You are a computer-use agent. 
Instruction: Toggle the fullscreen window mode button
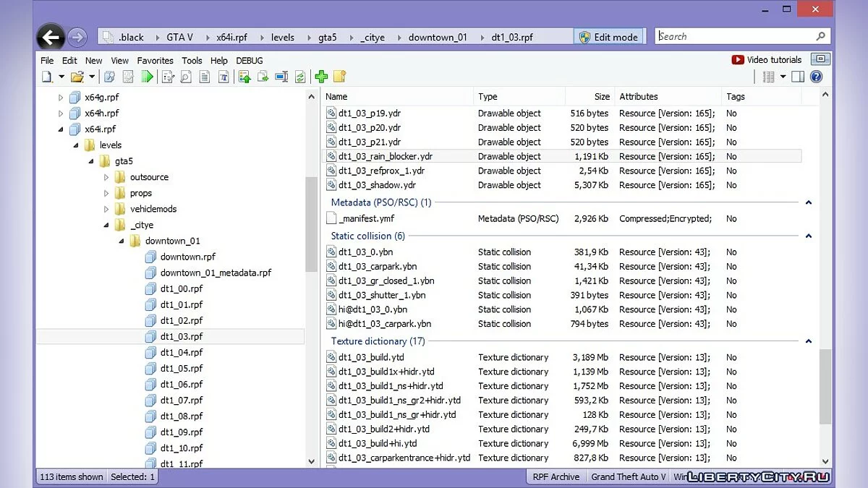(820, 59)
